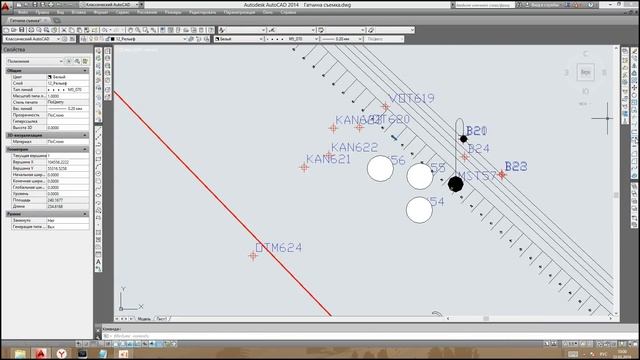Switch to the 'Модель' layout tab
The height and width of the screenshot is (360, 640).
[x=144, y=319]
